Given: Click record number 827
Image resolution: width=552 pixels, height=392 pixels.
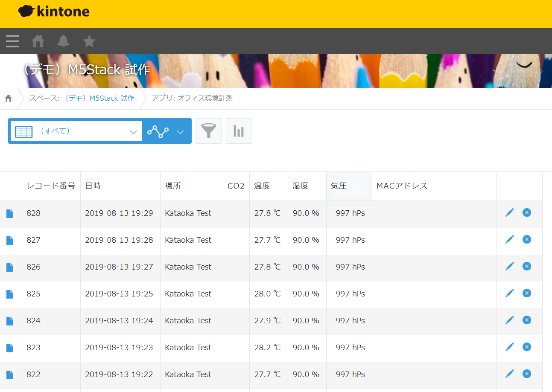Looking at the screenshot, I should (34, 240).
